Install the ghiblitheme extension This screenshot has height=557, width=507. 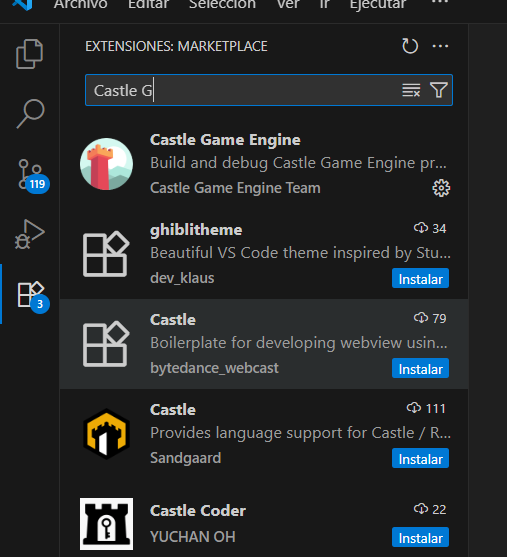[x=420, y=278]
